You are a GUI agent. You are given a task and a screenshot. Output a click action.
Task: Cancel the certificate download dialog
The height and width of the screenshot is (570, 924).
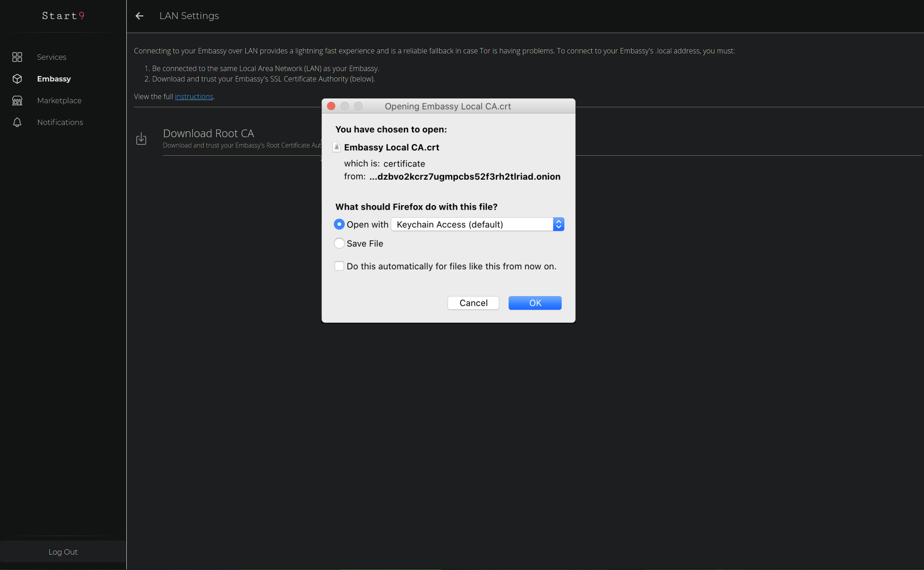(x=473, y=303)
